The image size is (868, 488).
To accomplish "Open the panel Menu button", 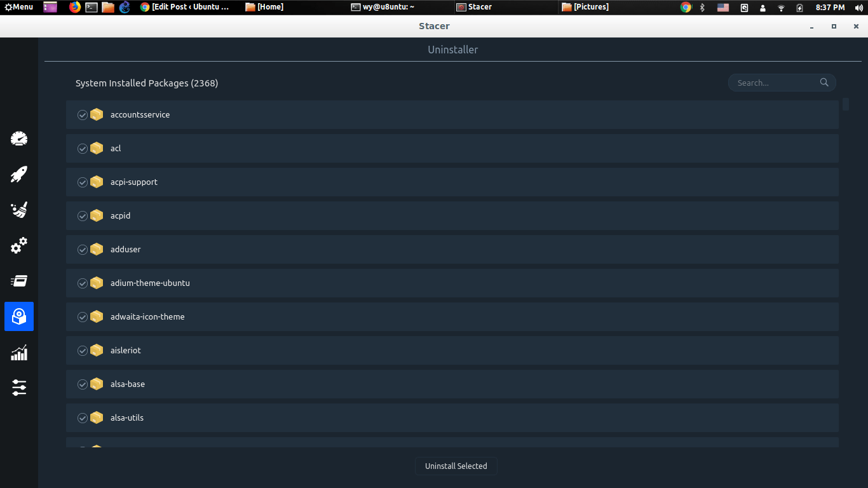I will click(19, 7).
